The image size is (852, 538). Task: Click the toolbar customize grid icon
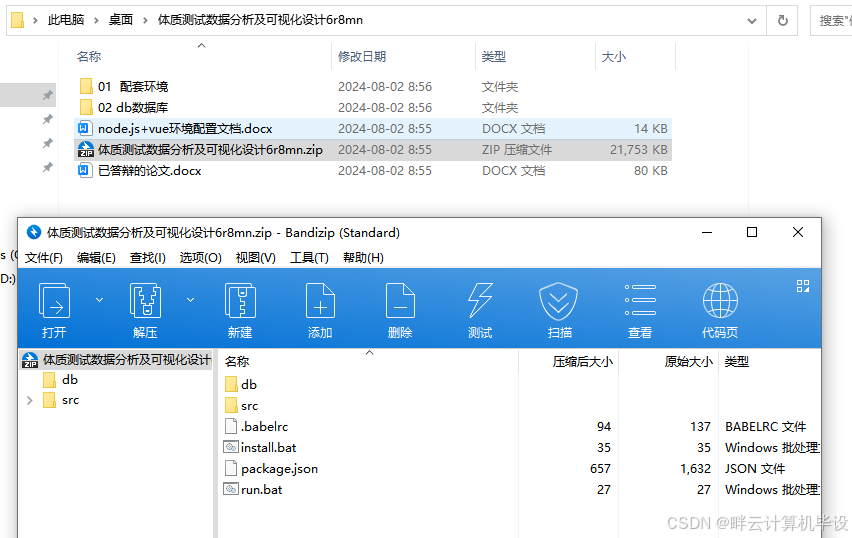[x=803, y=286]
